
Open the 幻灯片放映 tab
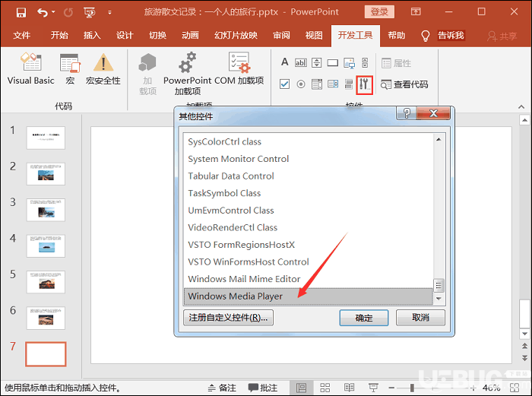pos(236,35)
